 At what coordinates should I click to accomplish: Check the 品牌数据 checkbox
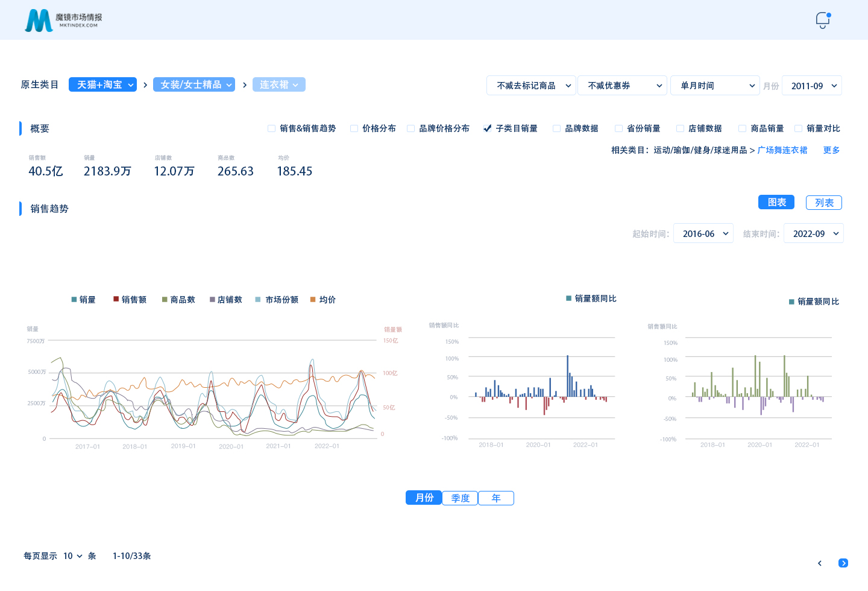click(556, 128)
